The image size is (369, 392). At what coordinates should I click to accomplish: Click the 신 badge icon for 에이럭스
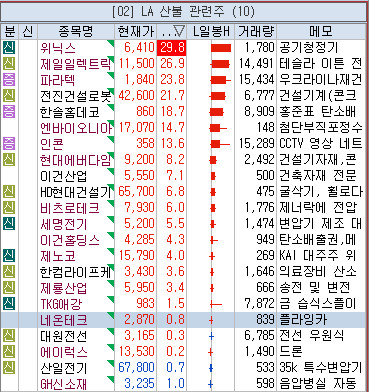pyautogui.click(x=9, y=351)
